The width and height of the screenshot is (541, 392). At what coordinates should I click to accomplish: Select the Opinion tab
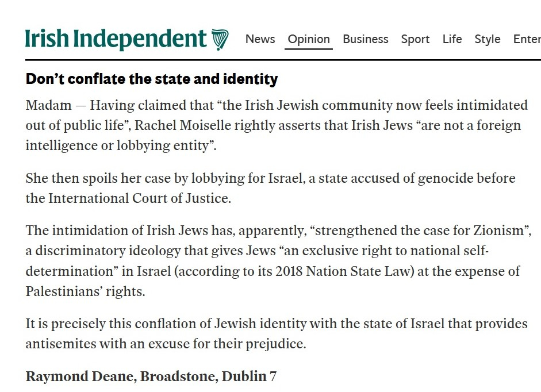[x=309, y=39]
